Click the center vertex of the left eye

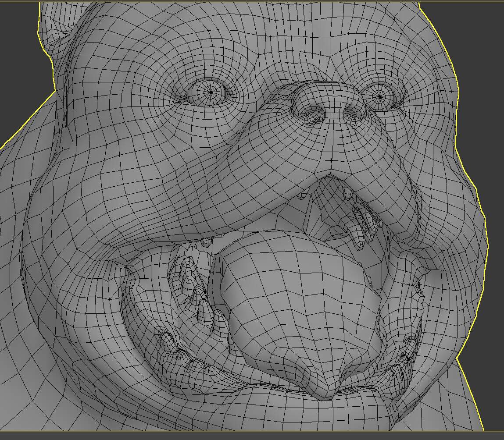(x=211, y=92)
